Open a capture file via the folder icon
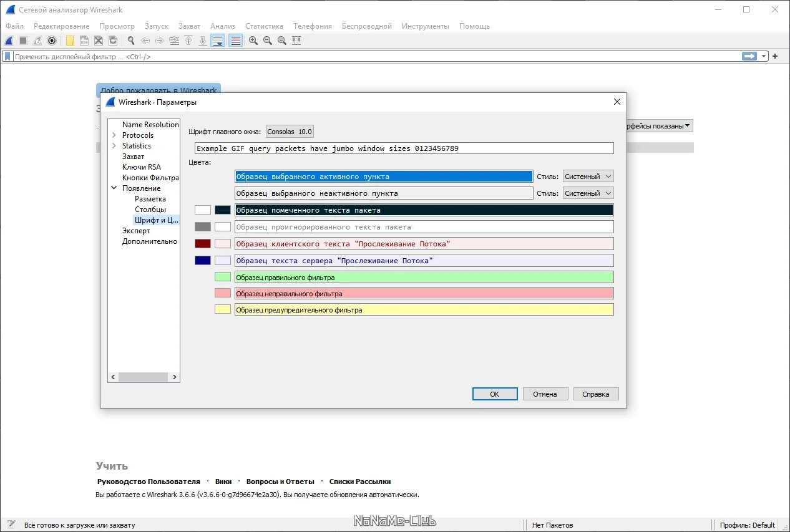Screen dimensions: 790x532 70,41
